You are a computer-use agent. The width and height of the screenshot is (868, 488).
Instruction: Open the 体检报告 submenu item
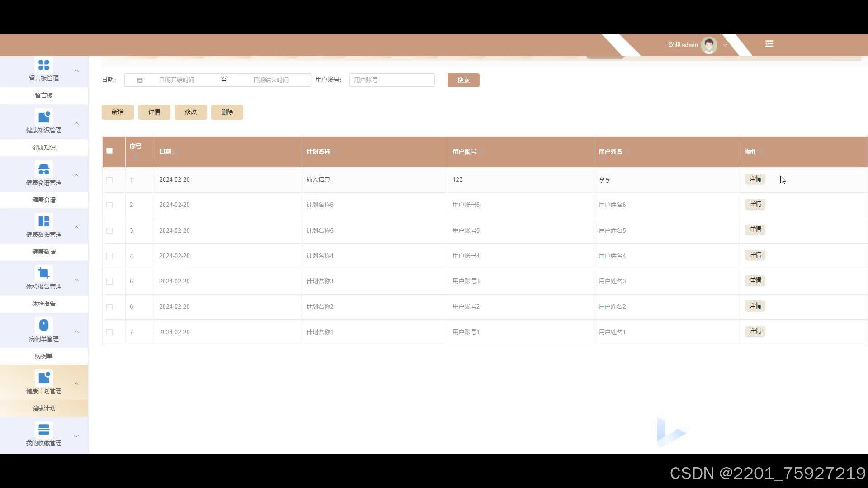(44, 304)
